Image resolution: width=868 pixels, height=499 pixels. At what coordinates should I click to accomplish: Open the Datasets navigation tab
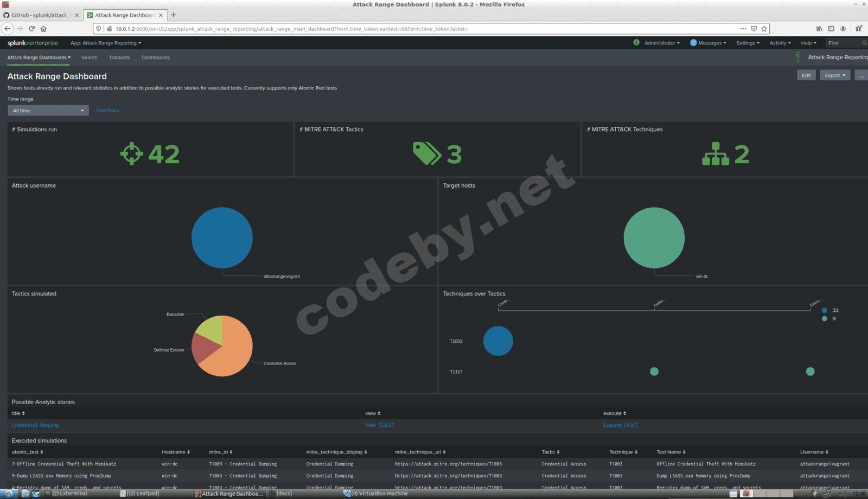[x=119, y=57]
